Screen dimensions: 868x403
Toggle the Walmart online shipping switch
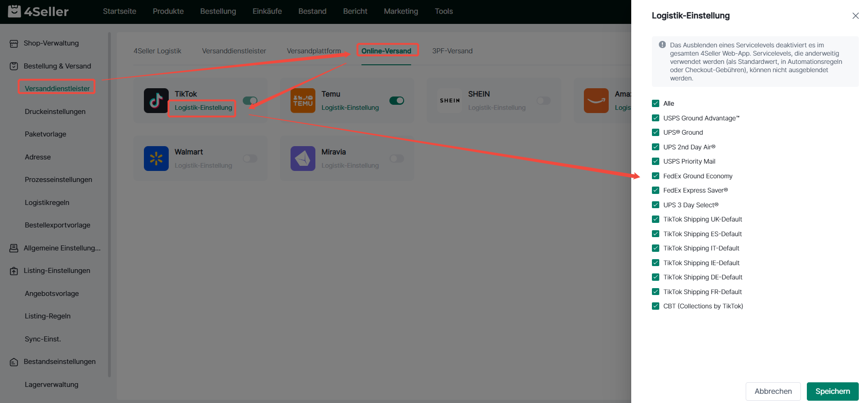[250, 159]
